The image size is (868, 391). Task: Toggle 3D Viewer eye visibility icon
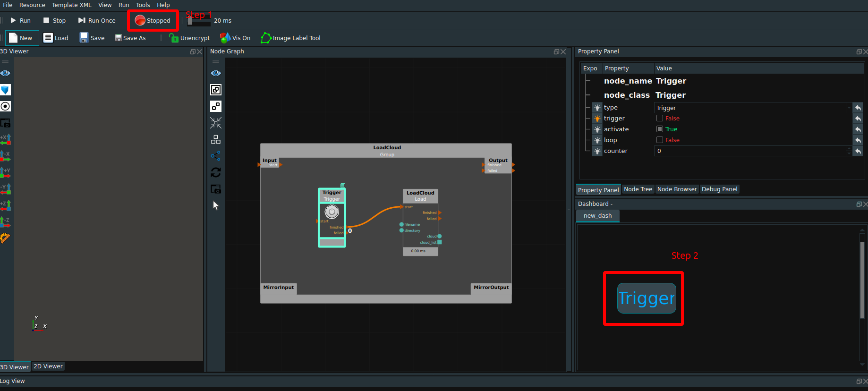coord(5,73)
